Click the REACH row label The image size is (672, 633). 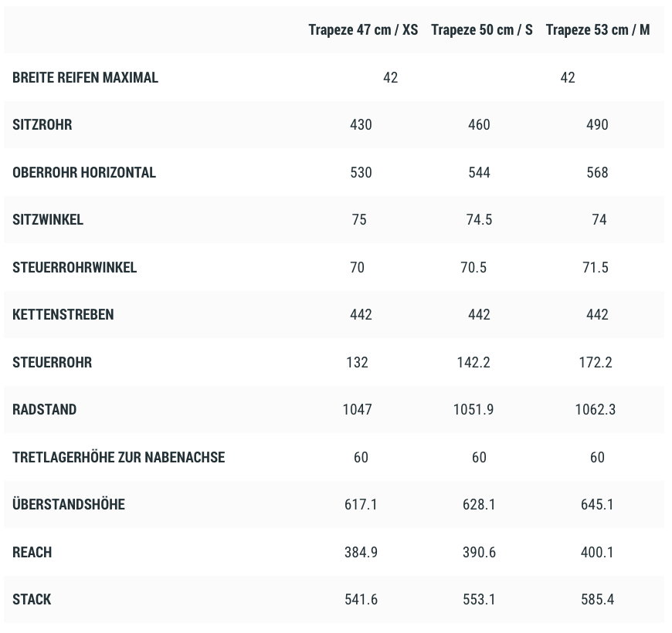tap(32, 553)
